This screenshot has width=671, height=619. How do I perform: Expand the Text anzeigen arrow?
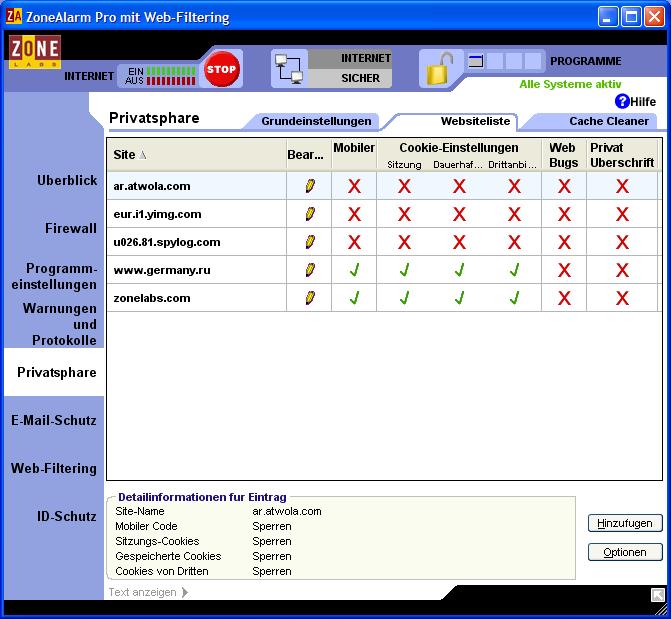pos(185,592)
